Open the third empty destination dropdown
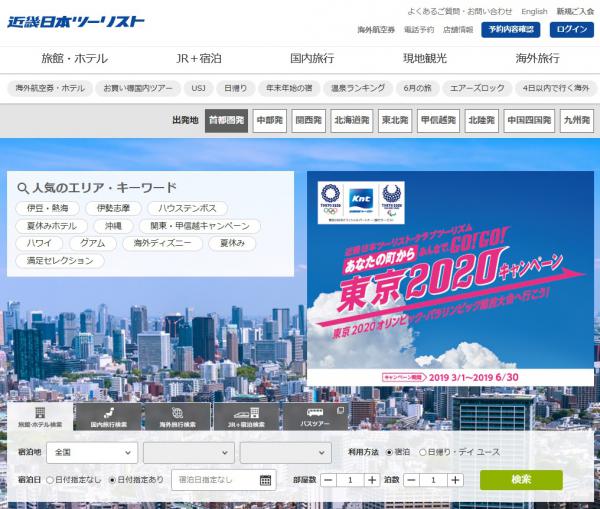Image resolution: width=600 pixels, height=509 pixels. [285, 453]
